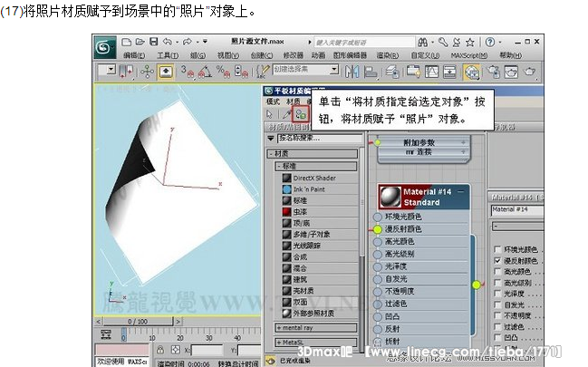Image resolution: width=588 pixels, height=367 pixels.
Task: Toggle the 自发光 checkbox
Action: 497,304
